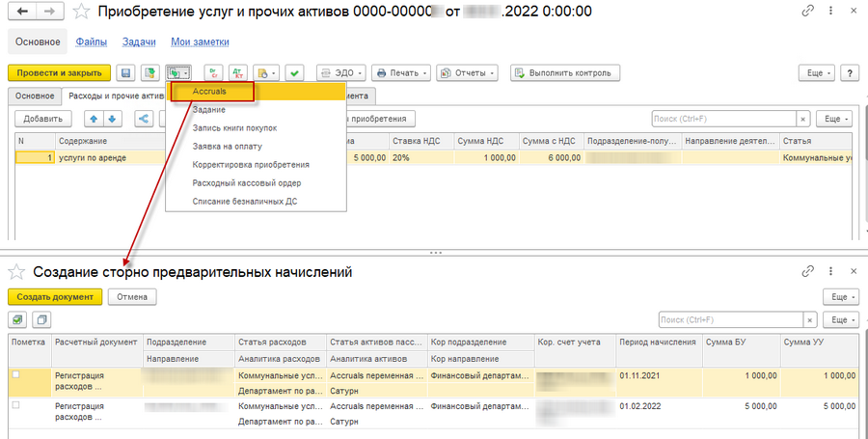Open help with the question mark button
868x439 pixels.
(850, 73)
